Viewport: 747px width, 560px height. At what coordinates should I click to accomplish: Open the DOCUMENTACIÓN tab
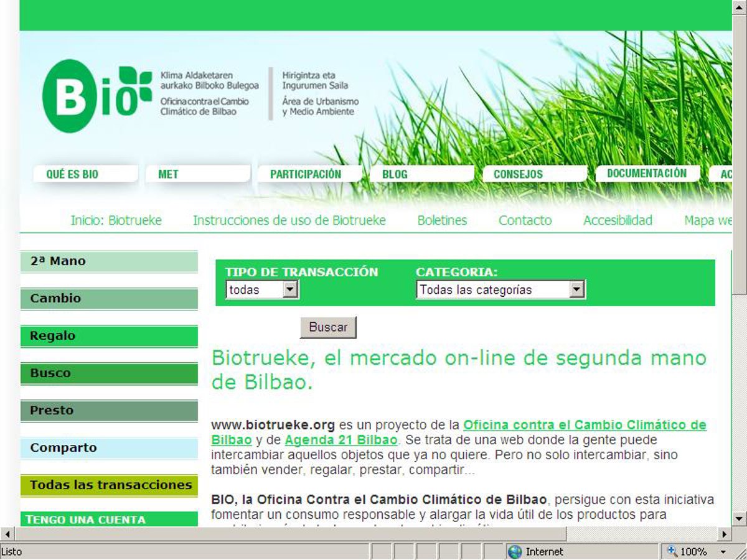(647, 174)
